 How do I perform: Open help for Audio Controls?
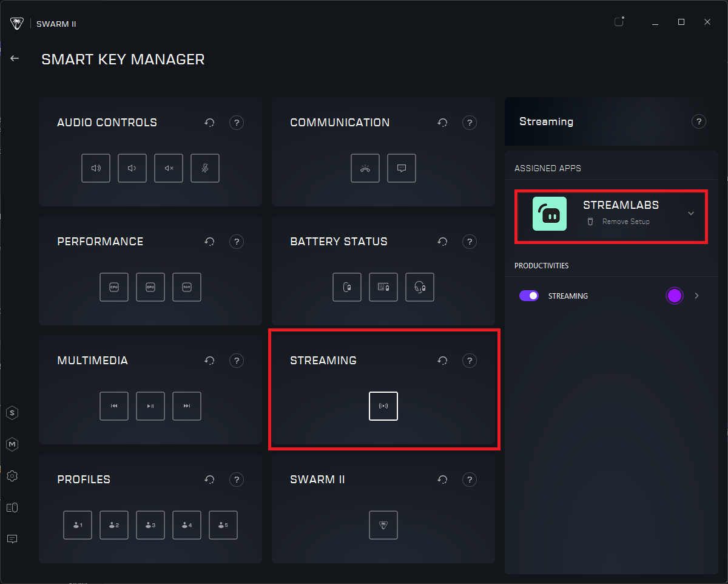[x=237, y=123]
